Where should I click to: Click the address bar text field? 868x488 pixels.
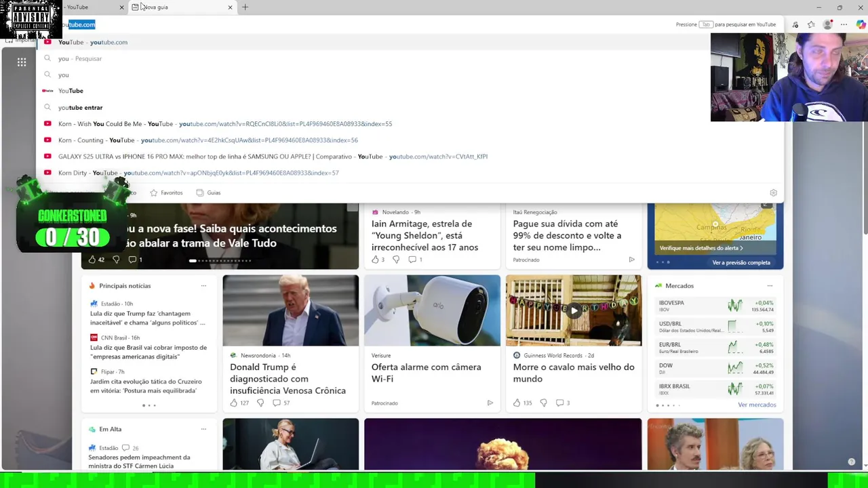(366, 24)
